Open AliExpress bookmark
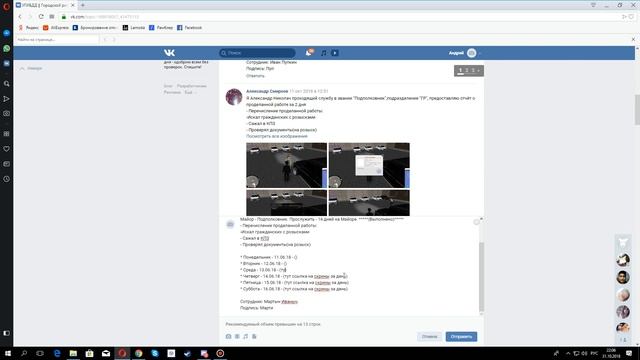The image size is (640, 360). click(56, 28)
